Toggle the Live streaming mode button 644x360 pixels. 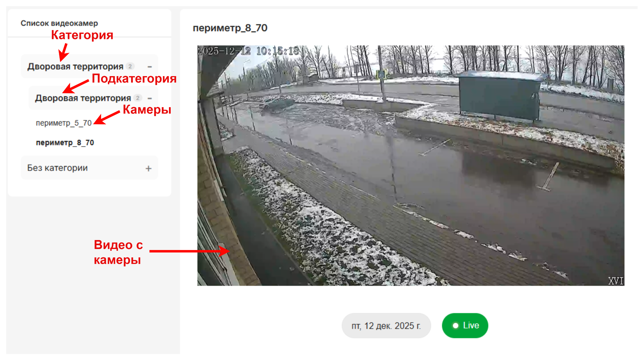[x=465, y=325]
